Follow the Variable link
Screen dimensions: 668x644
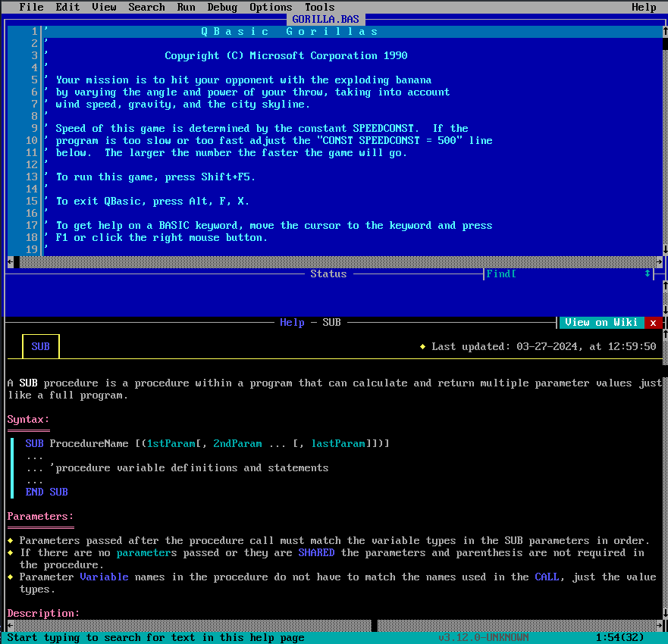pyautogui.click(x=104, y=577)
